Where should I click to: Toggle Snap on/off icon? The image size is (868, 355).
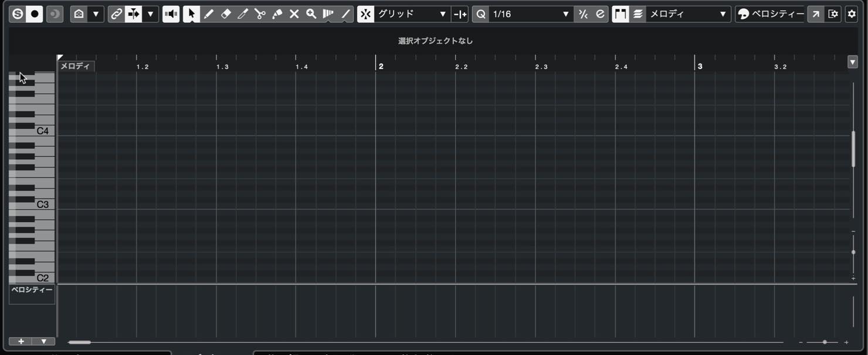pyautogui.click(x=365, y=14)
